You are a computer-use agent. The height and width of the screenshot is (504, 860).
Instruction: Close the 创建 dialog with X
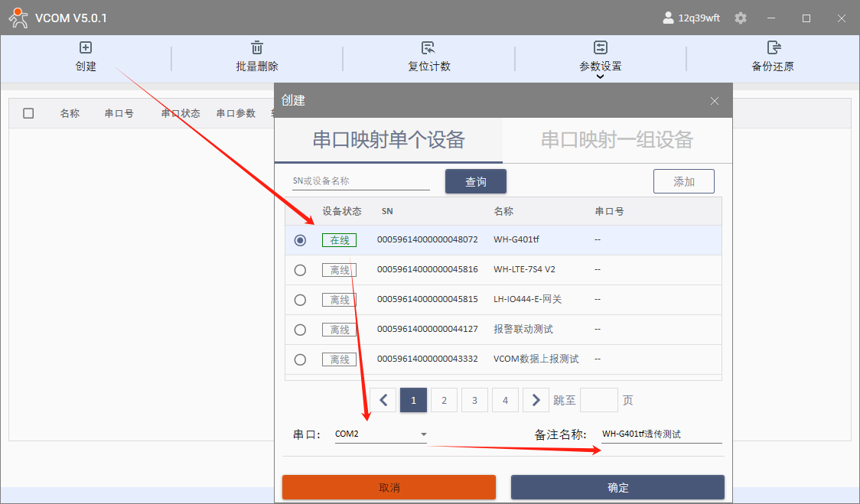[x=715, y=101]
